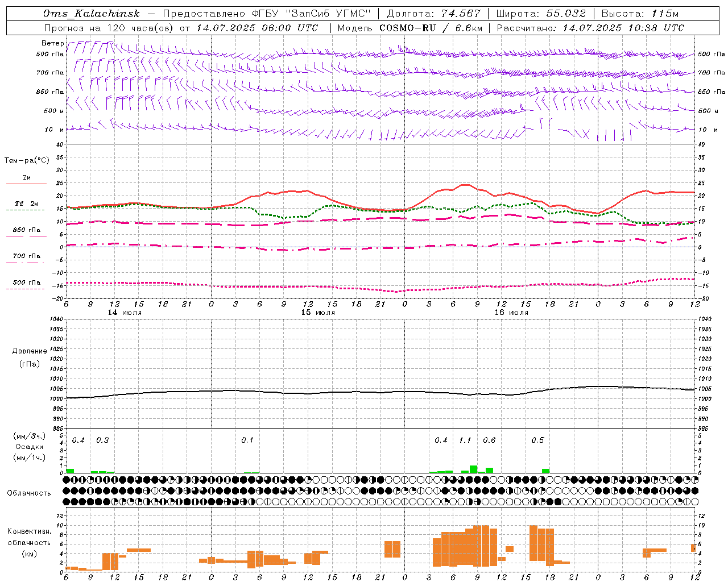Select the longitude value Долгота: 74.567
728x582 pixels.
click(433, 14)
